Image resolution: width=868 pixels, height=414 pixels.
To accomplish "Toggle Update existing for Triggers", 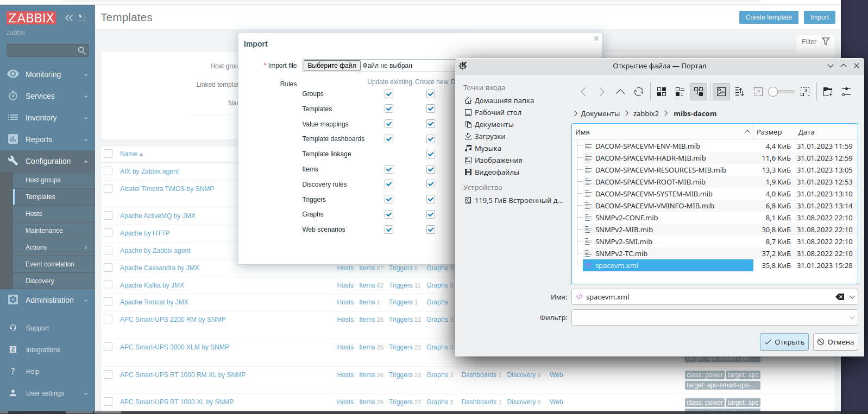I will (x=389, y=200).
